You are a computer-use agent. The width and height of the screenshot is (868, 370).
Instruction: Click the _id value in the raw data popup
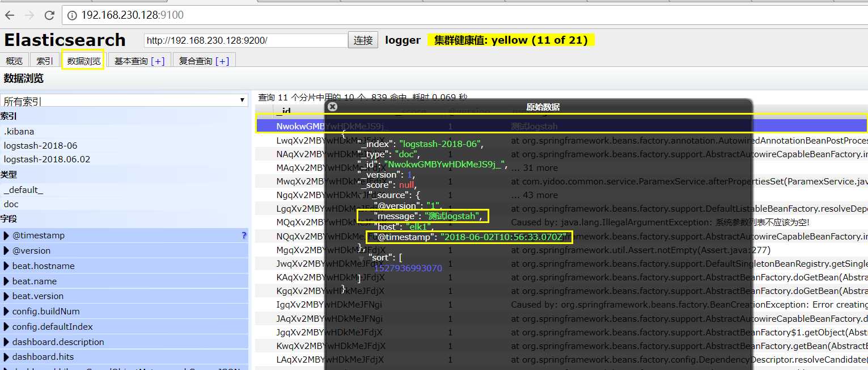tap(444, 165)
